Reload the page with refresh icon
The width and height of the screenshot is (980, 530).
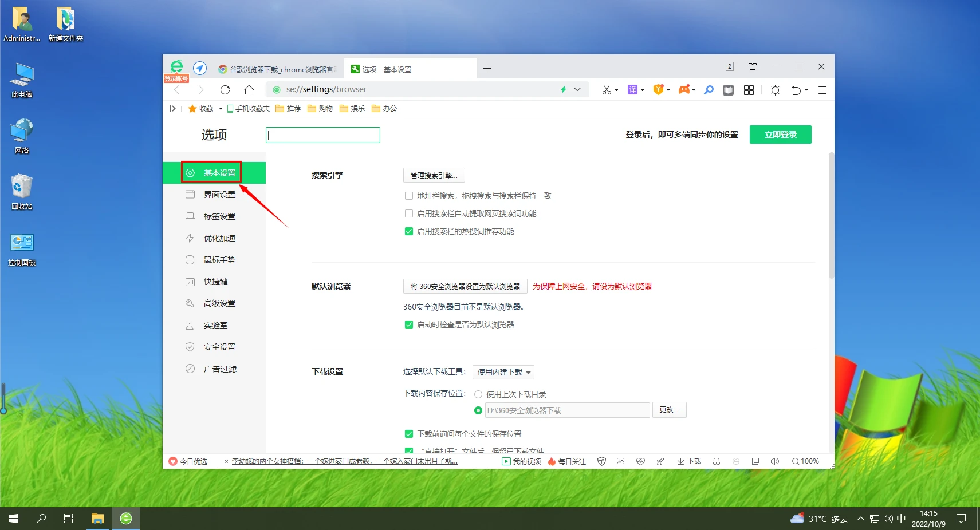225,90
